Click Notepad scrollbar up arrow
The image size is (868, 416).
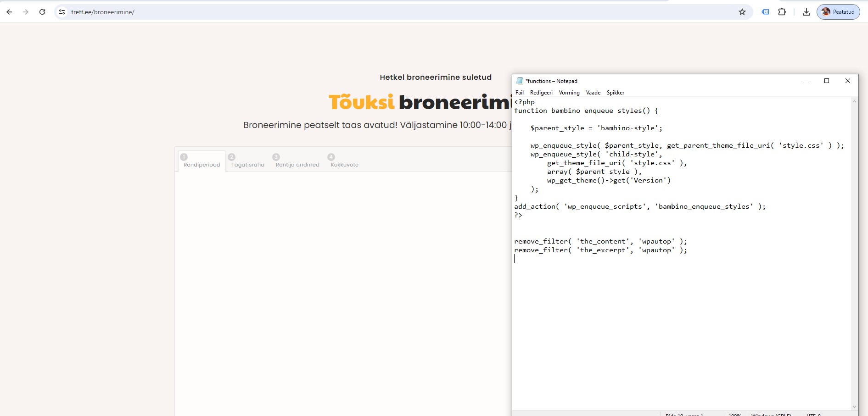(854, 101)
